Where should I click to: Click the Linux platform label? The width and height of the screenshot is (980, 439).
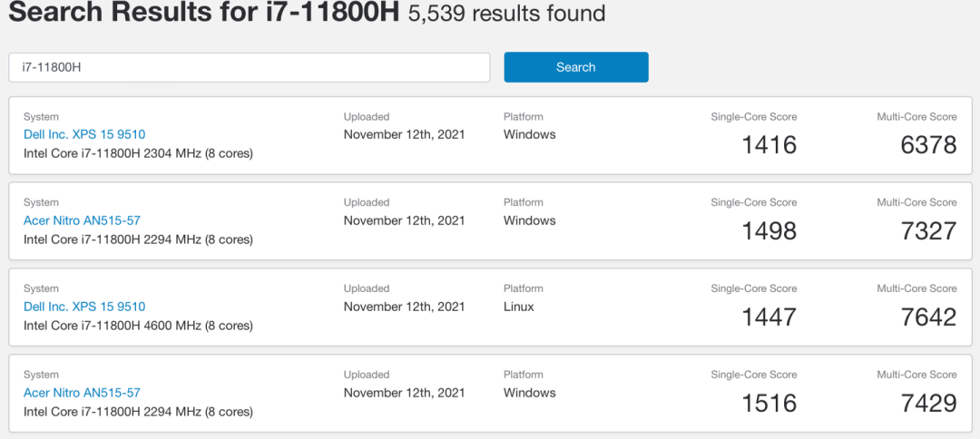tap(519, 307)
